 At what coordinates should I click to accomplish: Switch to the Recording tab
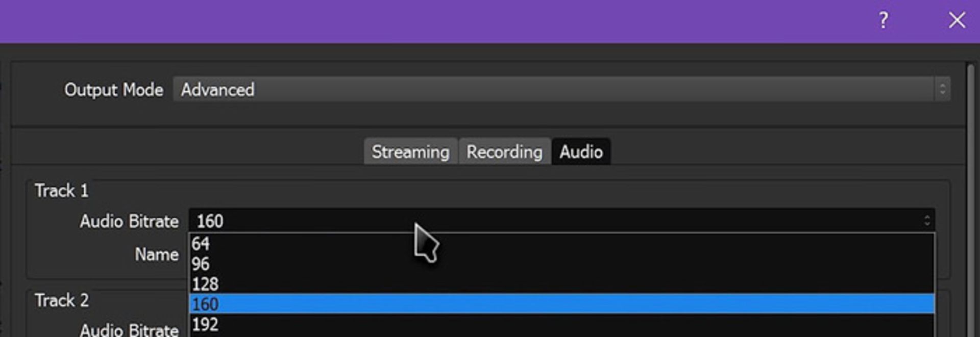(504, 152)
